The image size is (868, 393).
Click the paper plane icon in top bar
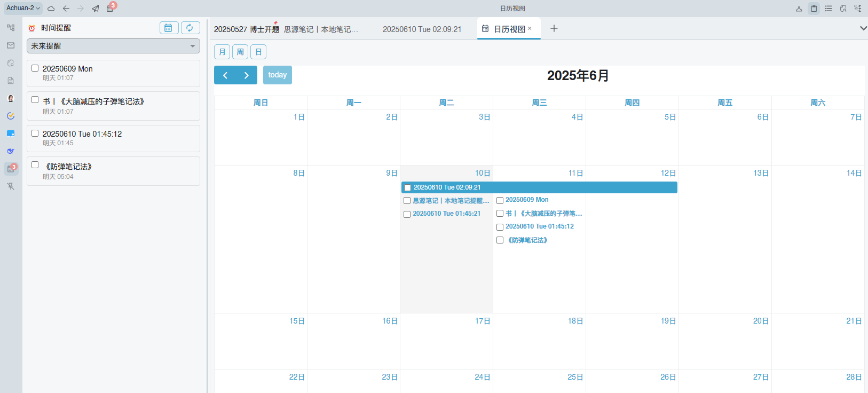tap(96, 9)
